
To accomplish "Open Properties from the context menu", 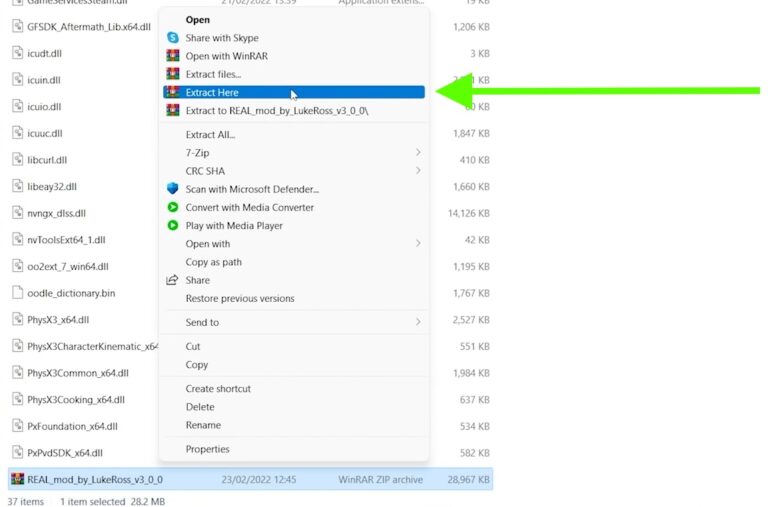I will (x=207, y=450).
